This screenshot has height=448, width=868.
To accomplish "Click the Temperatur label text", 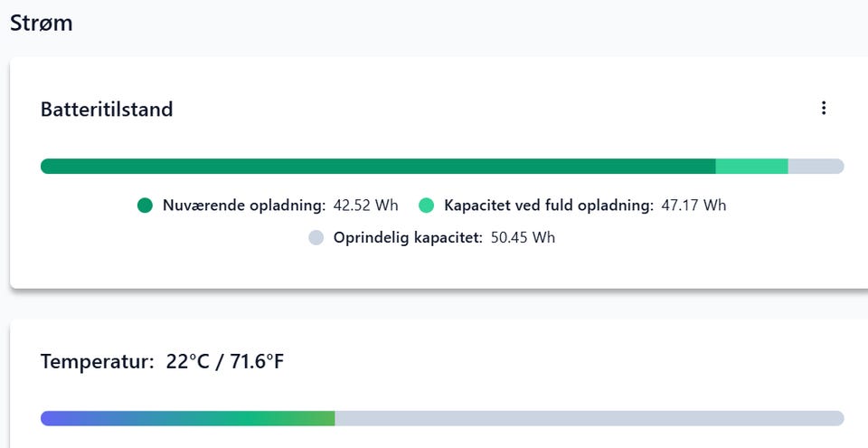I will point(98,362).
